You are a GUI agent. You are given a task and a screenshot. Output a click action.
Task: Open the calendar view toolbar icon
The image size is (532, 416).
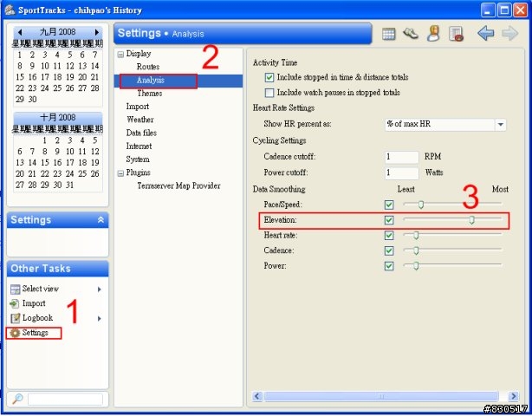coord(388,34)
